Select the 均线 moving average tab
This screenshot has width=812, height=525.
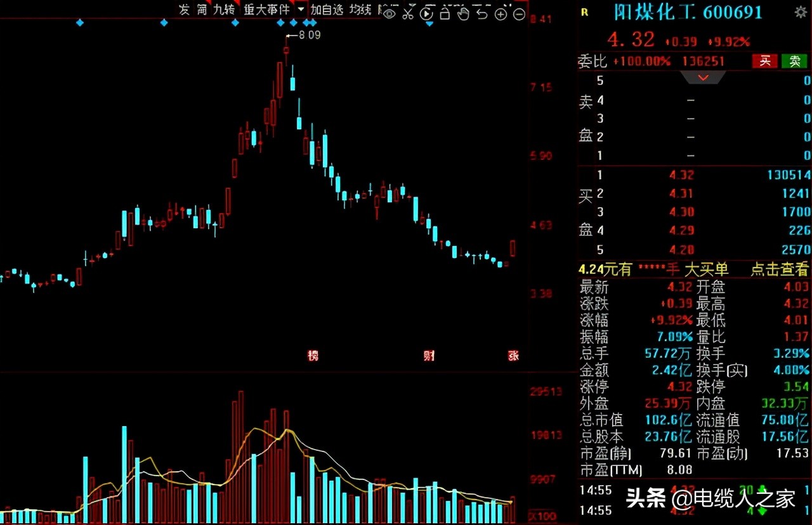click(x=360, y=10)
